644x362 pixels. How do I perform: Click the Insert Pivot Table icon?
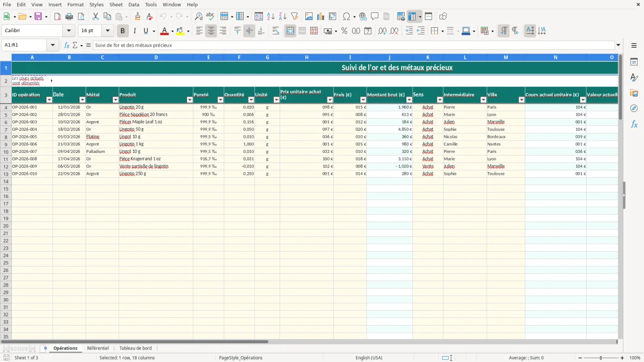[333, 17]
